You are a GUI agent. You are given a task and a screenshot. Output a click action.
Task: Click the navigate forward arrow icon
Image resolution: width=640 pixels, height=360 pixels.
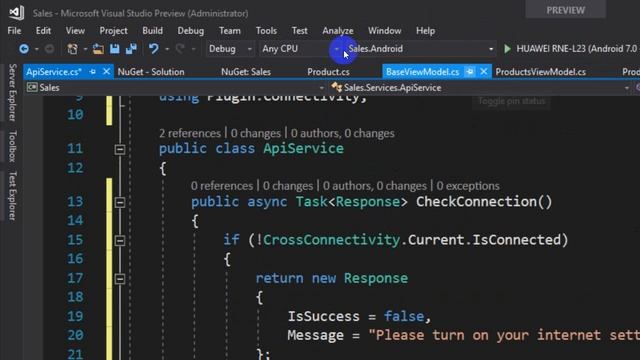click(x=49, y=49)
